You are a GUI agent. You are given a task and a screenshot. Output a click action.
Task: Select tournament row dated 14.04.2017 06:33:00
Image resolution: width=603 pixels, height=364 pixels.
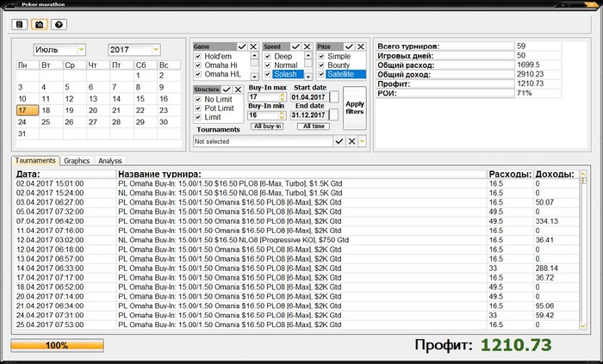click(297, 268)
